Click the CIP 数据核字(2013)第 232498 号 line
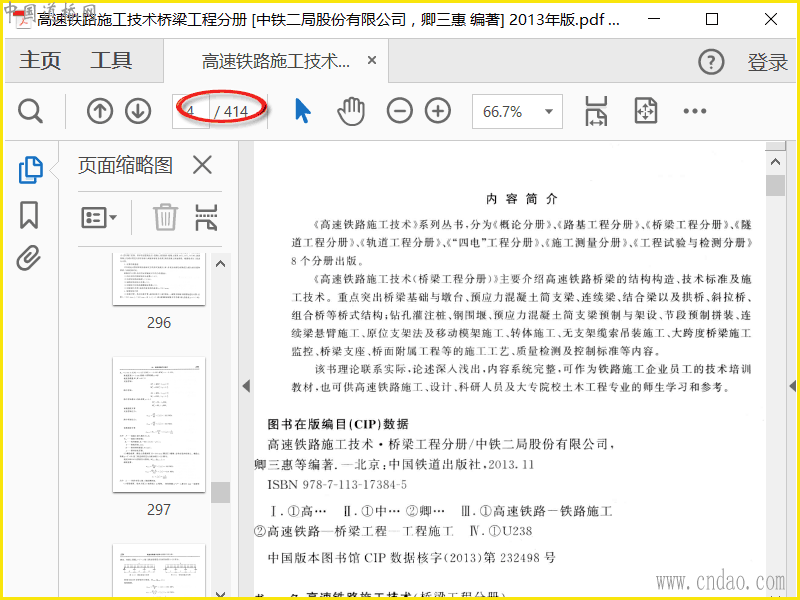Image resolution: width=800 pixels, height=600 pixels. 412,558
